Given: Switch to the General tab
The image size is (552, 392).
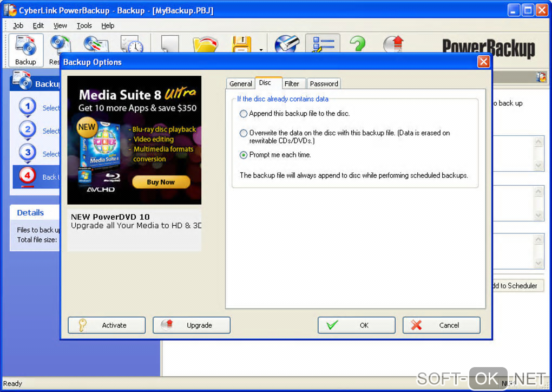Looking at the screenshot, I should (240, 83).
